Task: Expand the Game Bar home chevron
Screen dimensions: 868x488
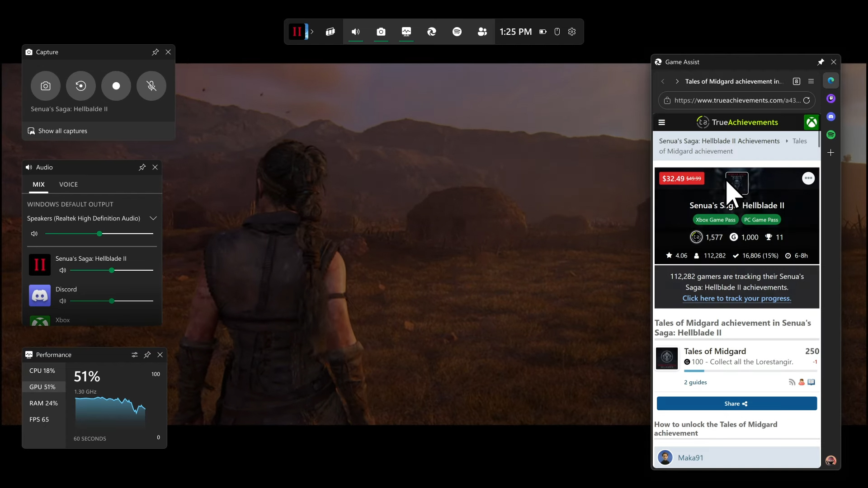Action: 312,32
